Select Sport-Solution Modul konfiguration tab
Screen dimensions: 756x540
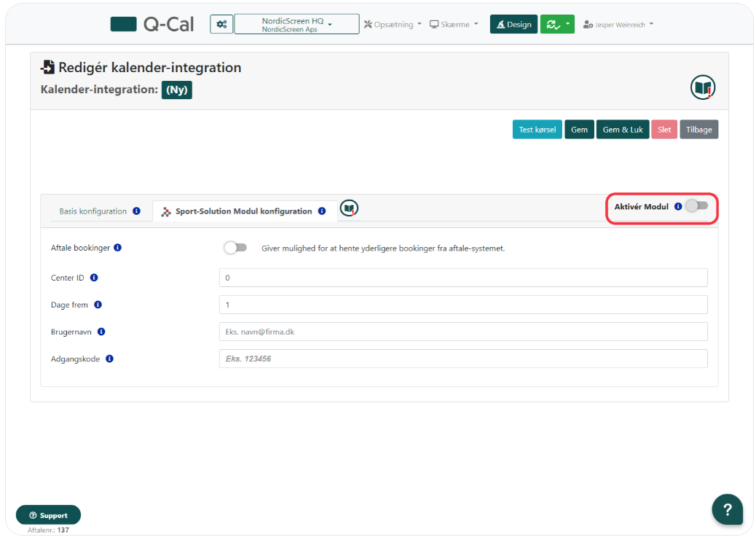pyautogui.click(x=244, y=211)
